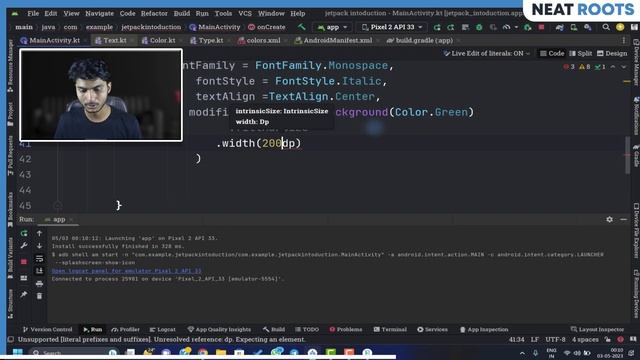Rerun app in the Run panel
This screenshot has width=640, height=360.
24,233
